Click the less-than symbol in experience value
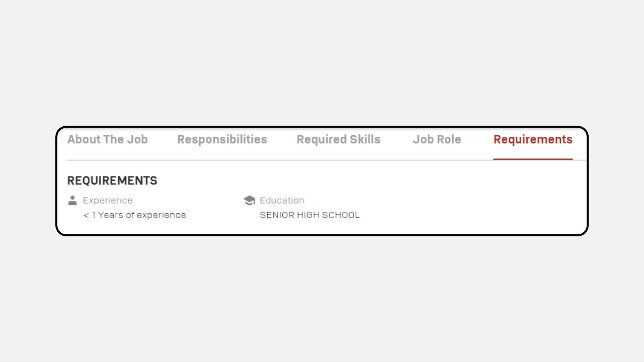This screenshot has width=644, height=362. tap(86, 215)
